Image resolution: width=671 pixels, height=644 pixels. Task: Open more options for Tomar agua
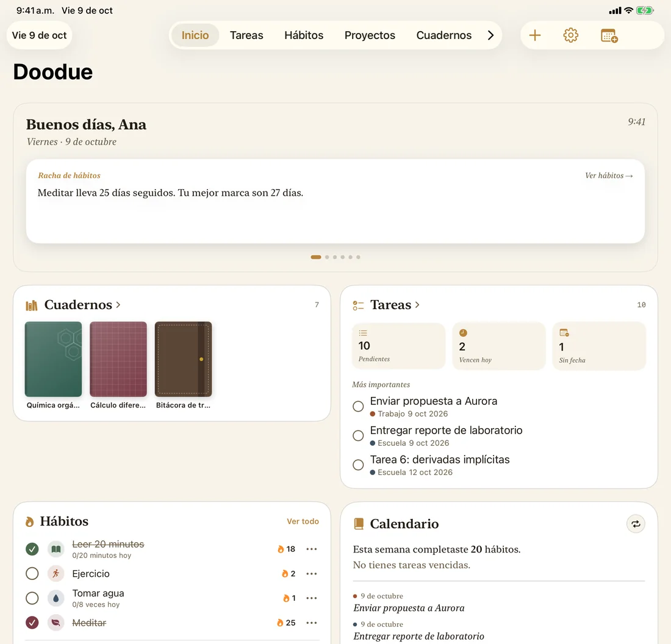point(312,598)
